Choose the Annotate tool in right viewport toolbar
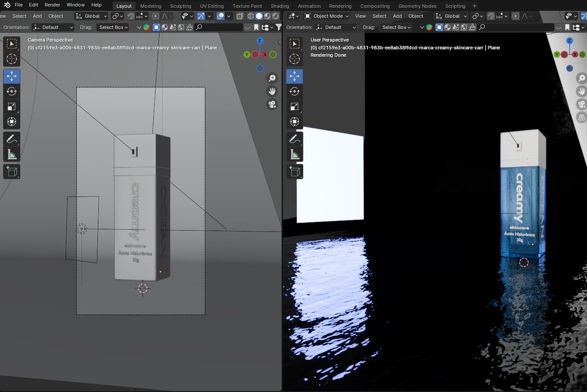Image resolution: width=587 pixels, height=392 pixels. tap(294, 139)
